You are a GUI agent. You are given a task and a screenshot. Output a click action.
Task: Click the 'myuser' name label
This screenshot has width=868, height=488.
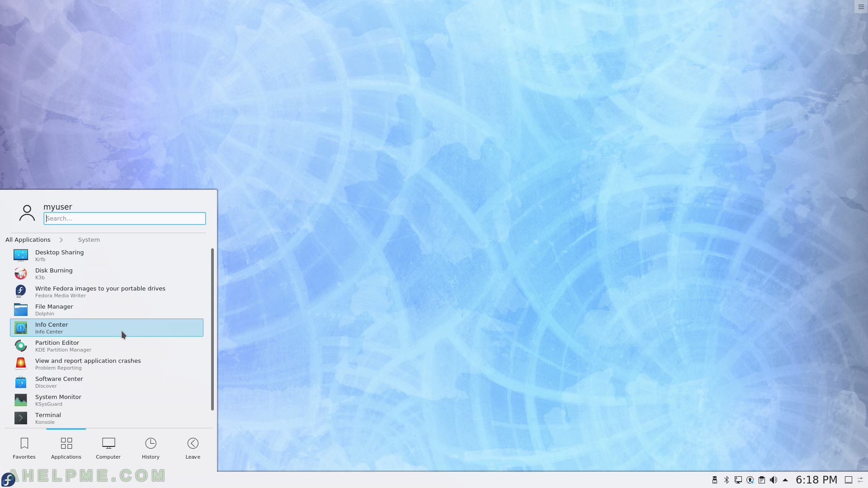(x=57, y=207)
